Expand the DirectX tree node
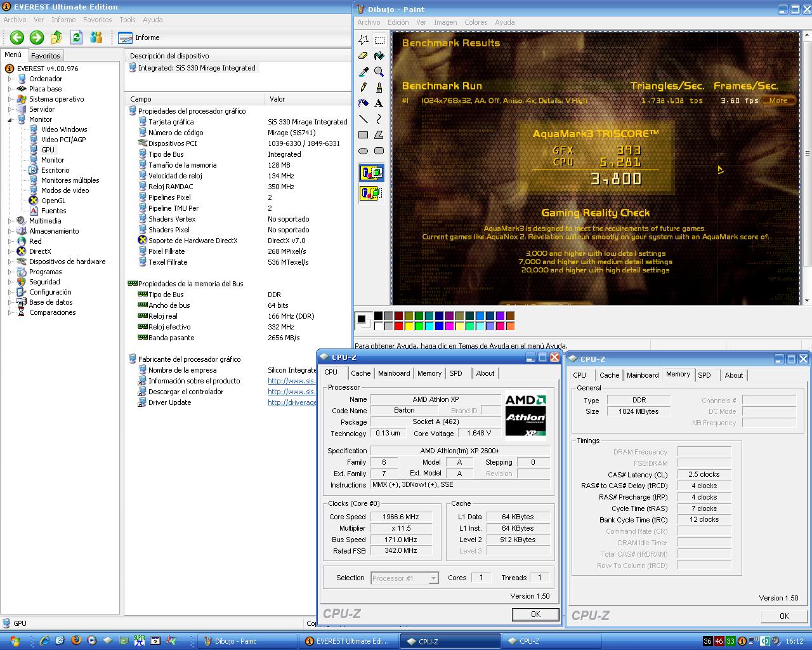 10,251
